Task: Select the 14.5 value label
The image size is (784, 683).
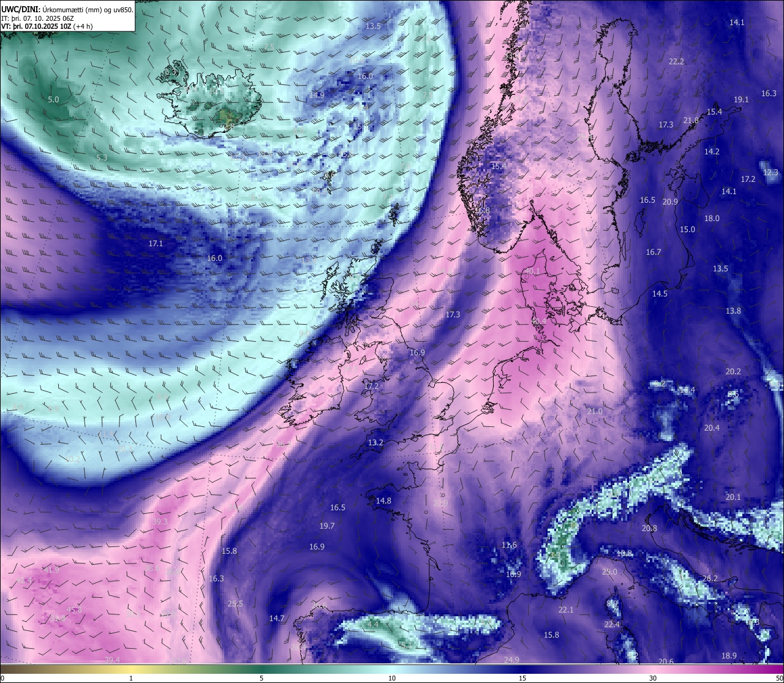Action: tap(660, 293)
